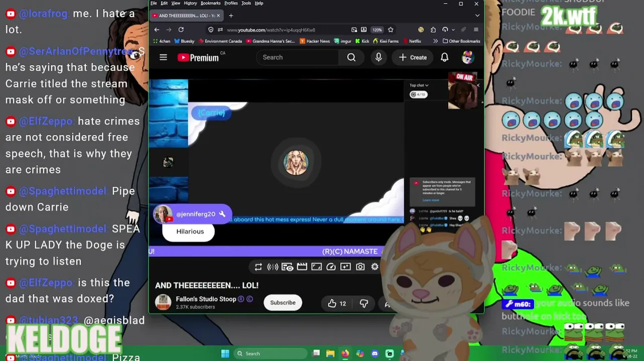Image resolution: width=644 pixels, height=361 pixels.
Task: Open the browser extensions puzzle icon
Action: [x=433, y=30]
